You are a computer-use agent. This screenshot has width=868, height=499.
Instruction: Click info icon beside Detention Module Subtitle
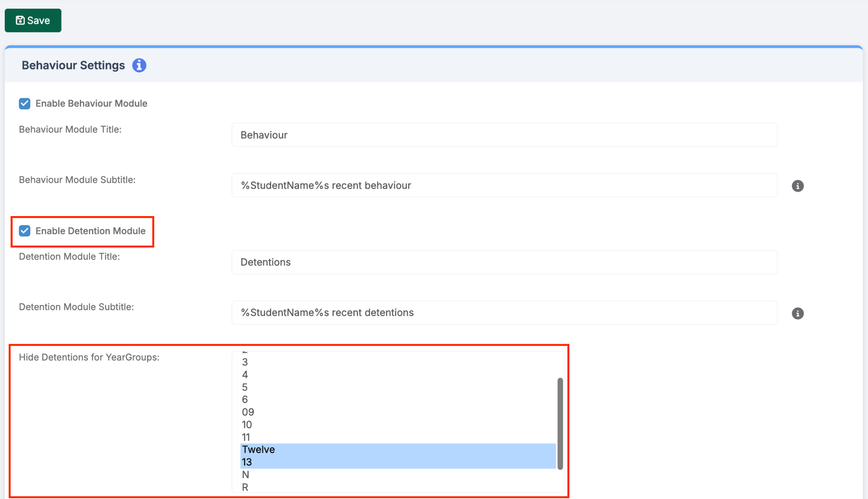[797, 313]
